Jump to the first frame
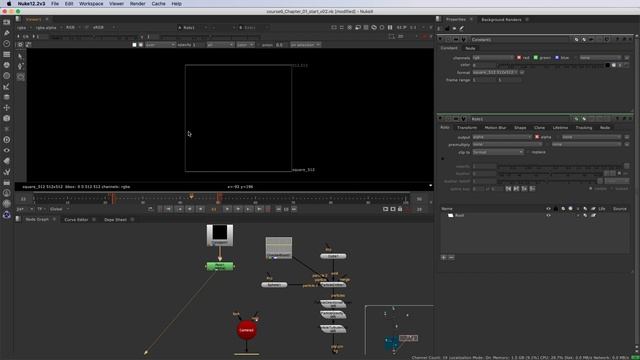The image size is (640, 360). 168,209
